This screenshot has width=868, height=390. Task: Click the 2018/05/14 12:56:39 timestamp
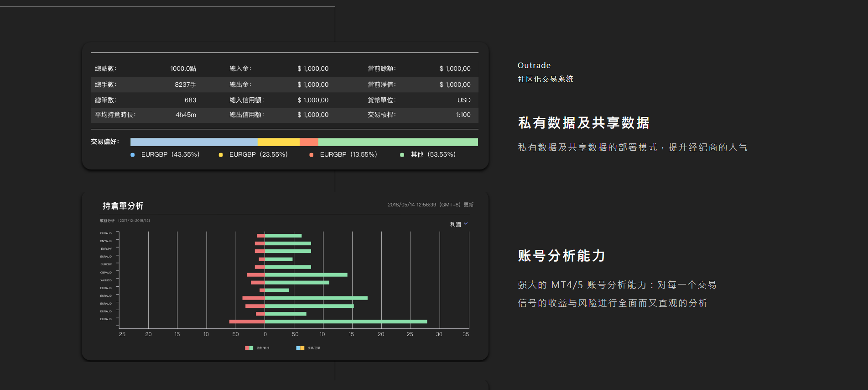click(x=412, y=205)
